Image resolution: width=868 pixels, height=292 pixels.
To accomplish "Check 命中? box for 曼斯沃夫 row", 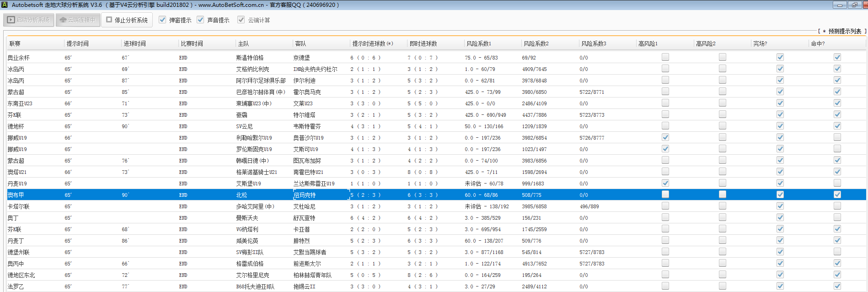I will point(837,217).
